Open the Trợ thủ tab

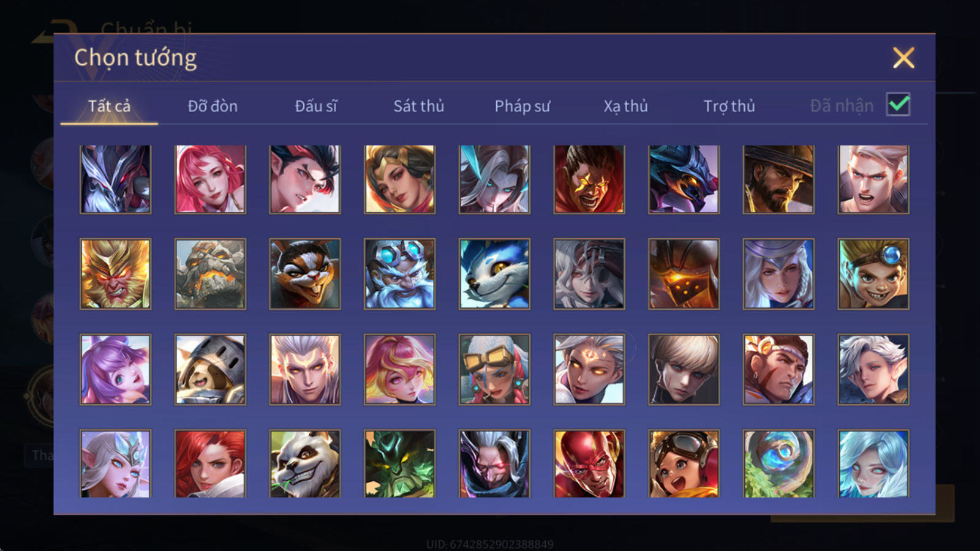729,107
